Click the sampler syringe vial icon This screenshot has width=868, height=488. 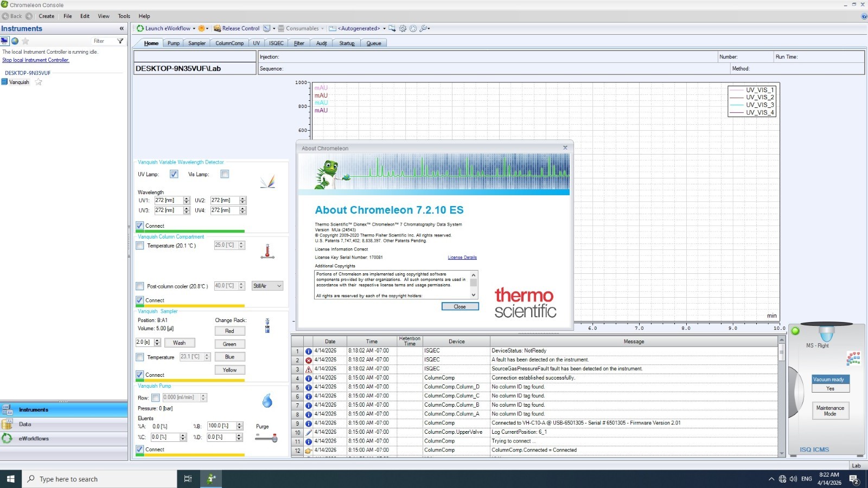coord(267,325)
